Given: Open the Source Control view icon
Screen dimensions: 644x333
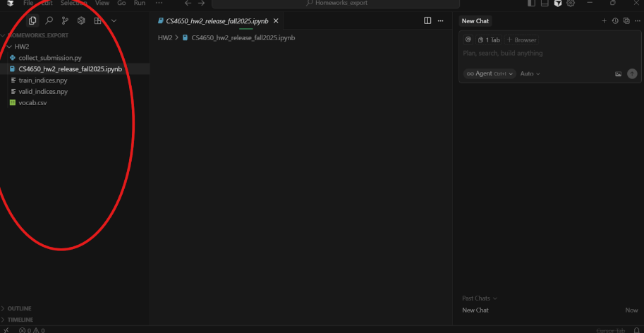Looking at the screenshot, I should (x=65, y=20).
